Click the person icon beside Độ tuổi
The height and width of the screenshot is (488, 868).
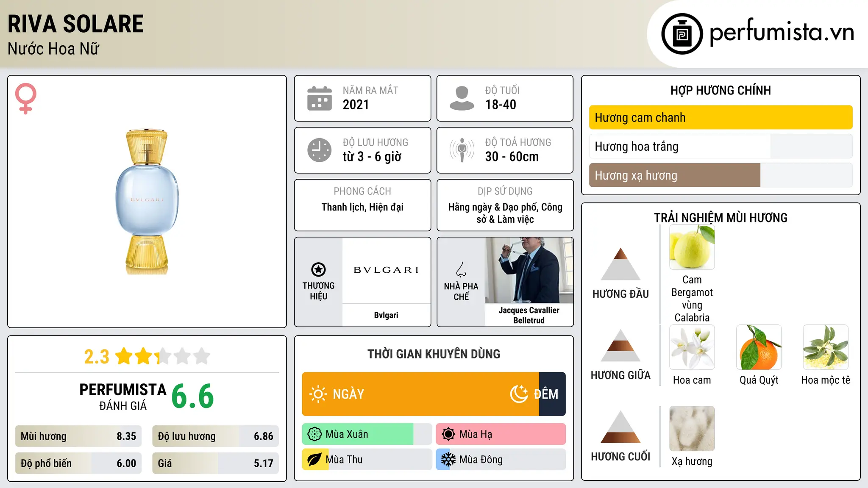[x=462, y=98]
